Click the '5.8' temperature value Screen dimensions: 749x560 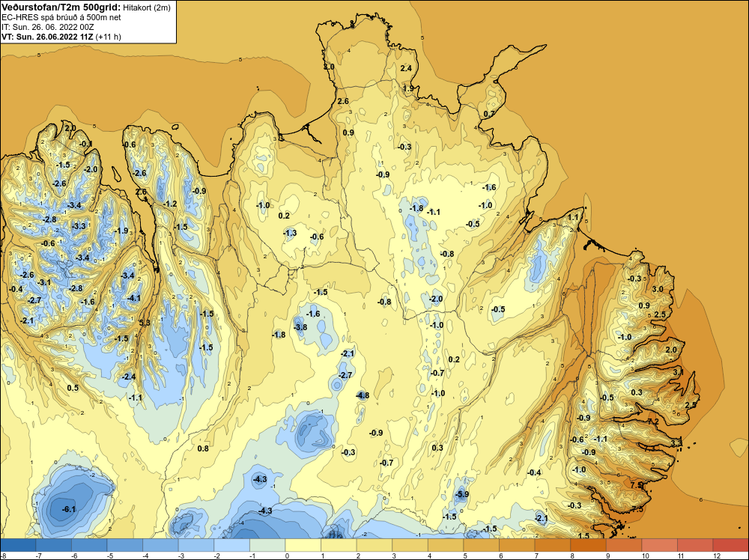(x=145, y=323)
